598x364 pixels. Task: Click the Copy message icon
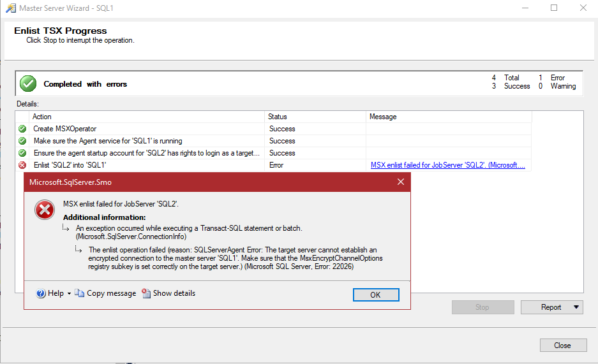coord(79,293)
